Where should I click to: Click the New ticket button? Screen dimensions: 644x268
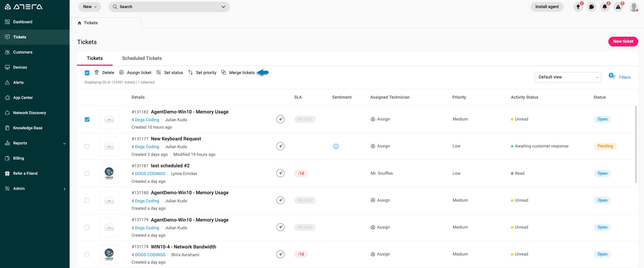point(623,41)
